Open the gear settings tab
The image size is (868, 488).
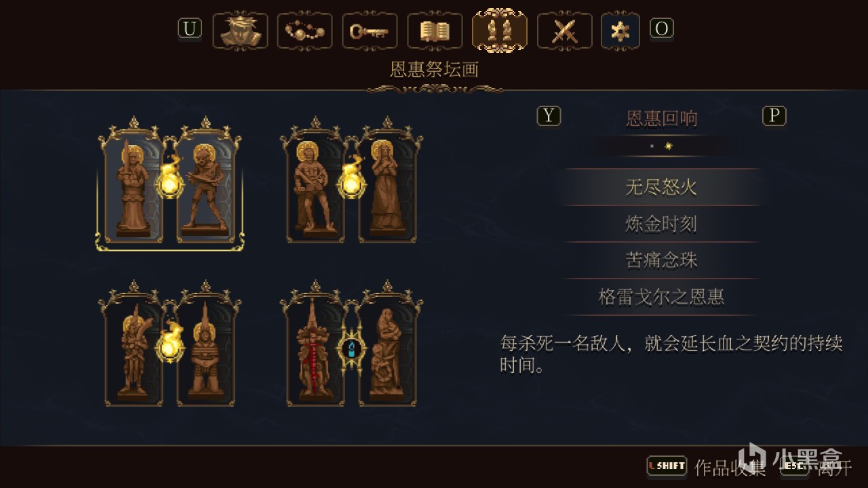[x=620, y=31]
